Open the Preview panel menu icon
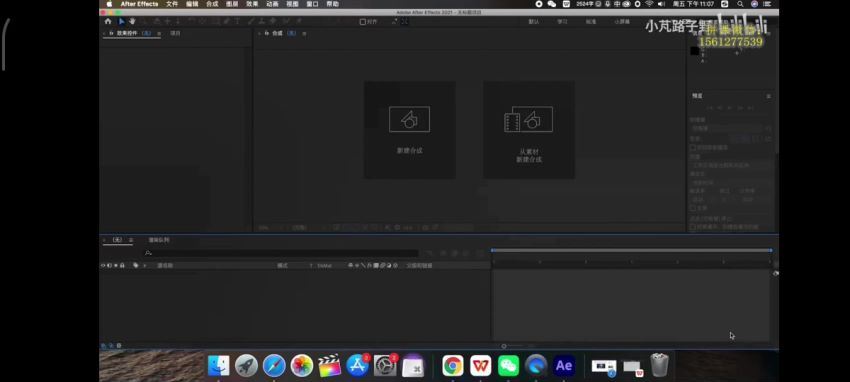This screenshot has height=382, width=850. point(768,96)
